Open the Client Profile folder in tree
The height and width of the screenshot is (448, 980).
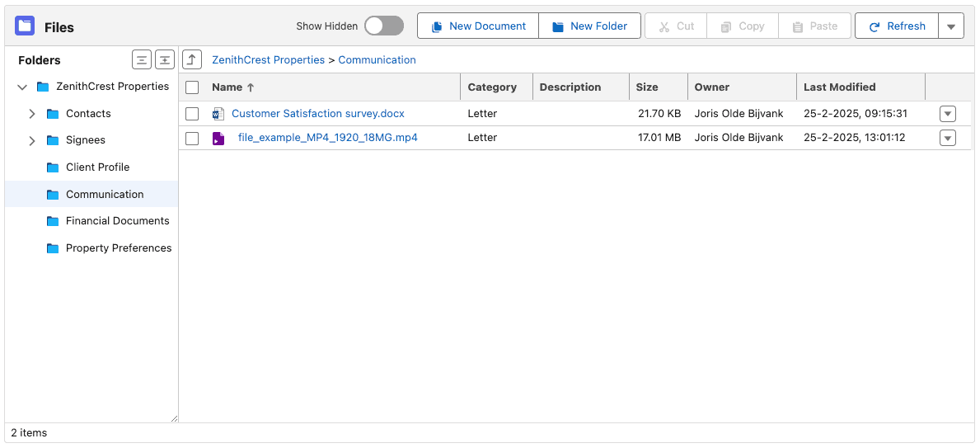97,167
